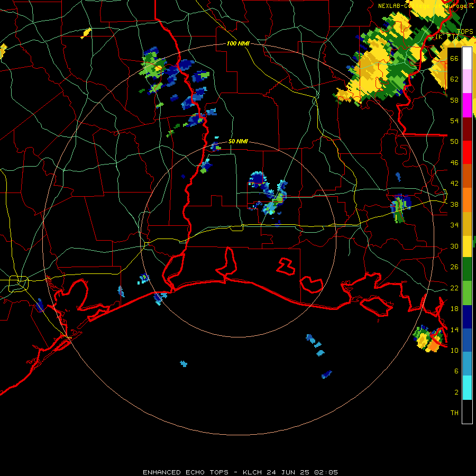Screen dimensions: 476x476
Task: Click the '26' legend value
Action: coord(454,267)
